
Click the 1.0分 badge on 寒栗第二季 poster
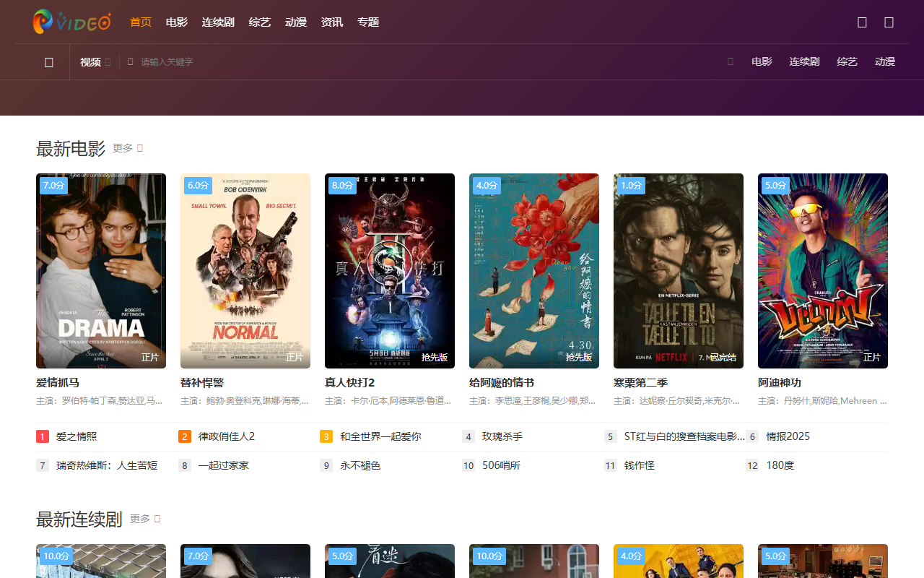(x=631, y=186)
